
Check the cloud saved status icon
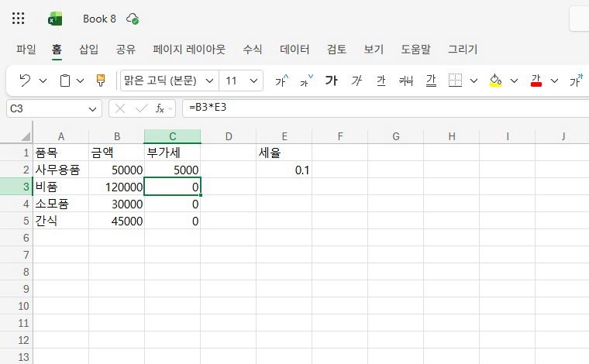(x=133, y=19)
